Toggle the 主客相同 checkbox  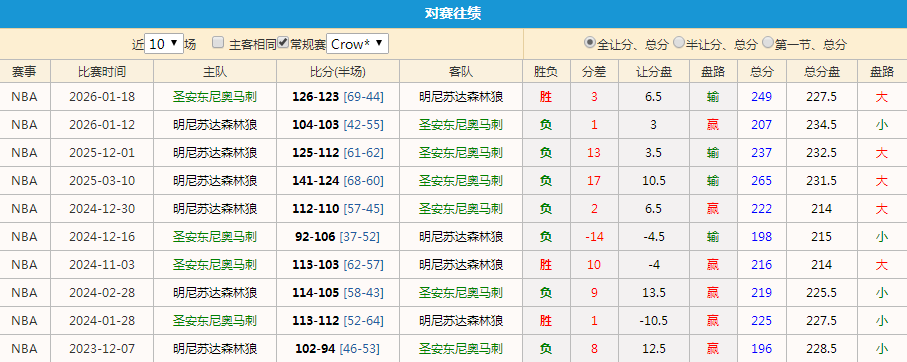point(218,42)
